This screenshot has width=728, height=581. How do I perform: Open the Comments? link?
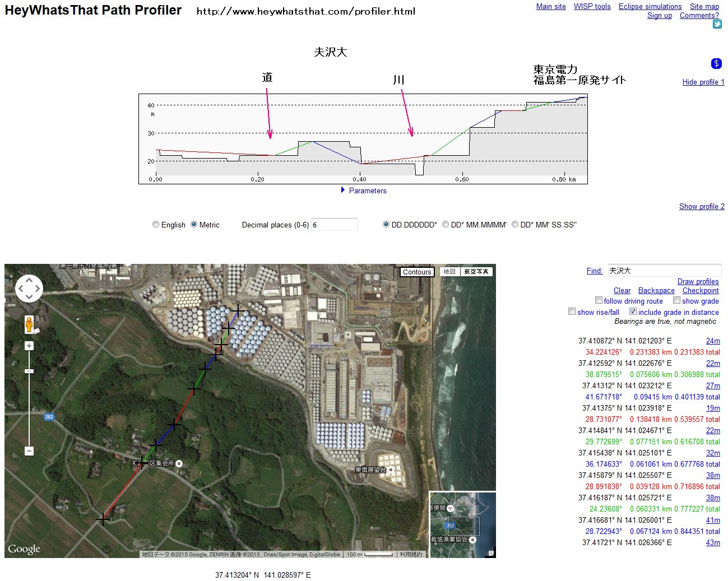point(699,16)
